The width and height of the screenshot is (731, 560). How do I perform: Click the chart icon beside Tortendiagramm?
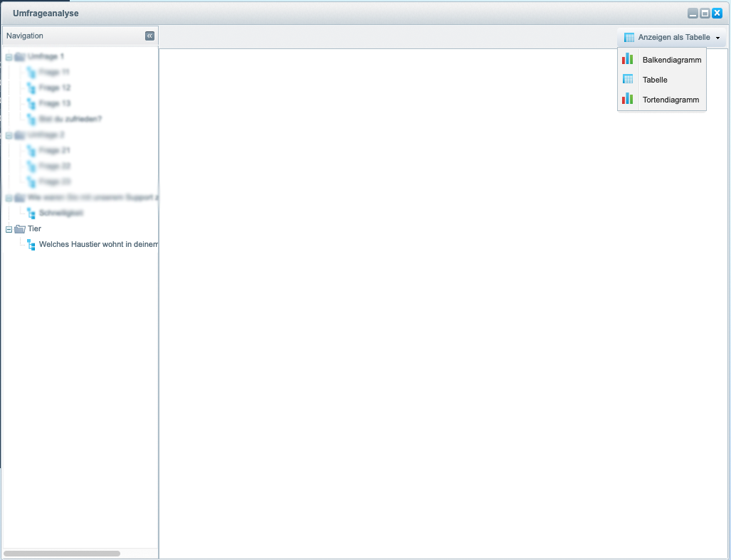click(x=628, y=100)
